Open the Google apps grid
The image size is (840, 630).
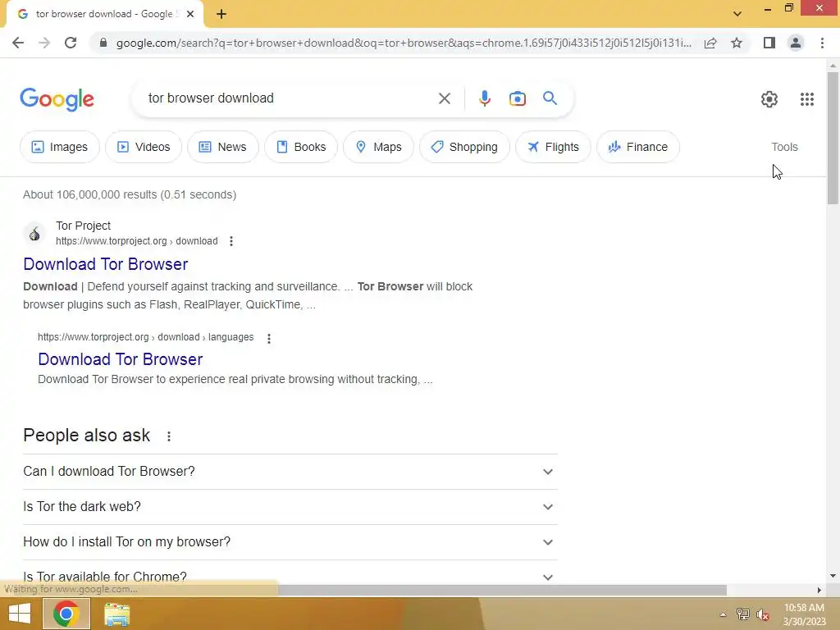click(x=807, y=99)
